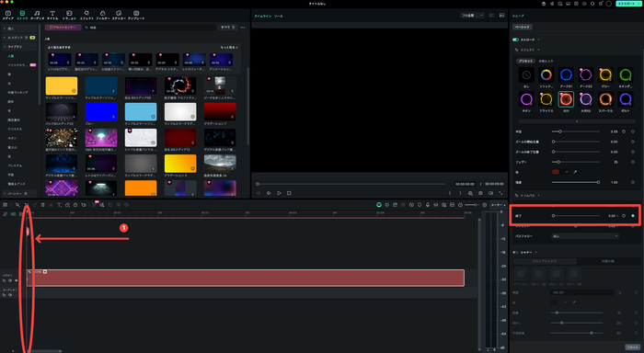Image resolution: width=644 pixels, height=353 pixels.
Task: Add a keyframe for 半径 radius
Action: [633, 131]
